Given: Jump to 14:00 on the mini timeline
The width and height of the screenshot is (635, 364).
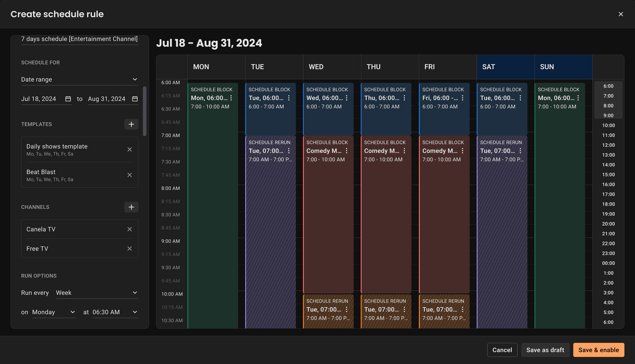Looking at the screenshot, I should tap(608, 165).
